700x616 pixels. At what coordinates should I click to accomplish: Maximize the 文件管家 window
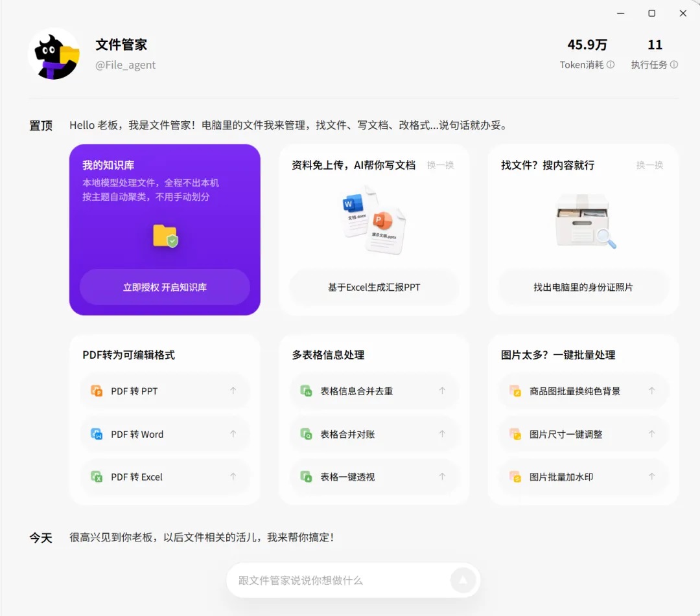[x=652, y=14]
